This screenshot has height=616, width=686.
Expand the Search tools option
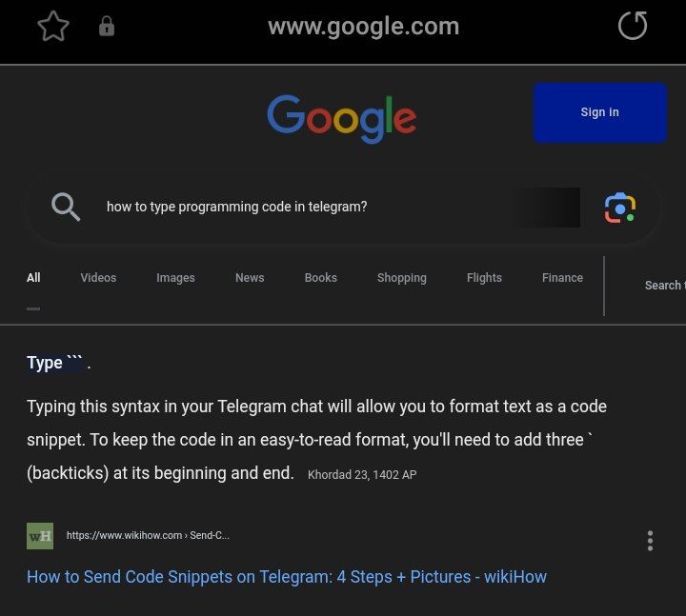point(665,286)
